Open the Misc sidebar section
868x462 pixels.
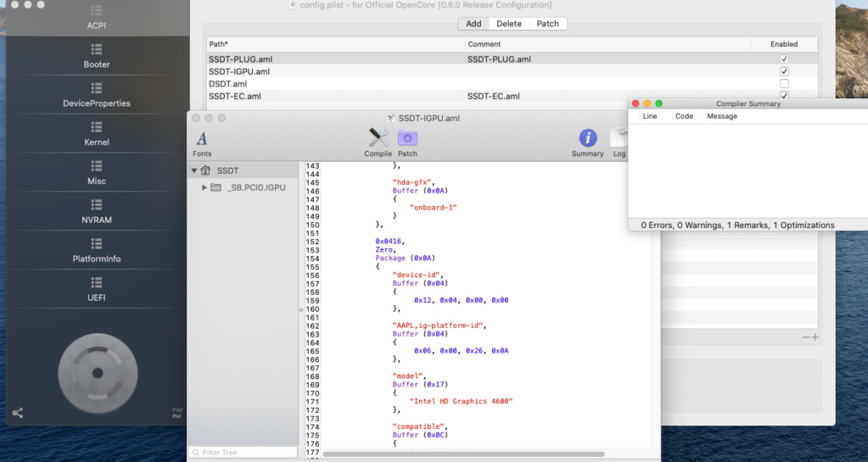pos(97,172)
